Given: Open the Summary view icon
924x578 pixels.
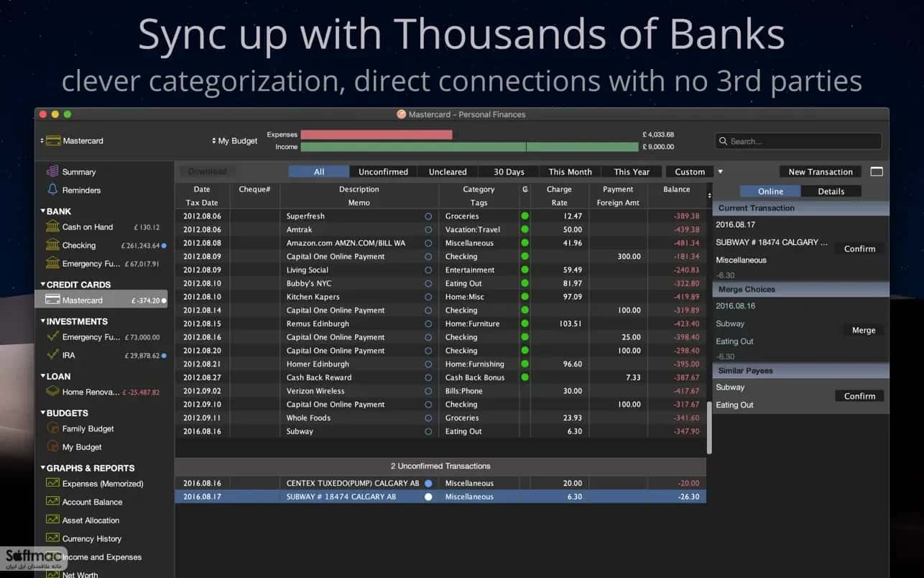Looking at the screenshot, I should [x=52, y=172].
